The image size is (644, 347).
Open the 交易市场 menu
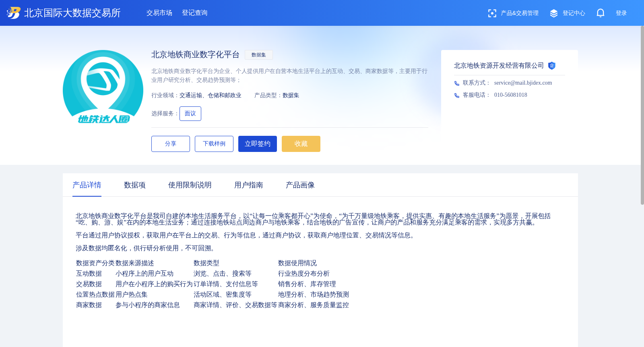tap(159, 13)
